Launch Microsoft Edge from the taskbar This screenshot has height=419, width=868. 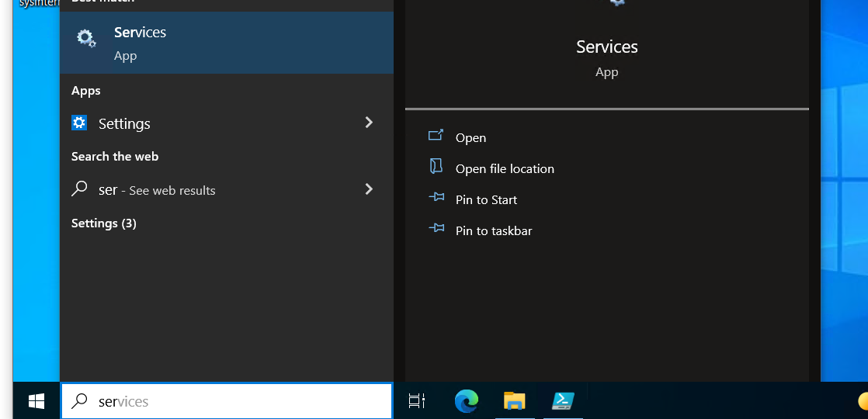[467, 401]
